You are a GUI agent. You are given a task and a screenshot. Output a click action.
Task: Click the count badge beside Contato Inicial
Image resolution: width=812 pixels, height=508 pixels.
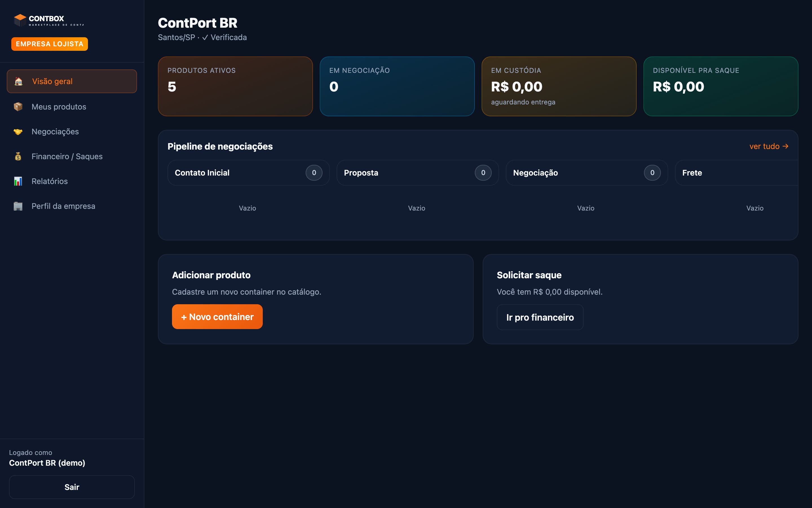[314, 173]
